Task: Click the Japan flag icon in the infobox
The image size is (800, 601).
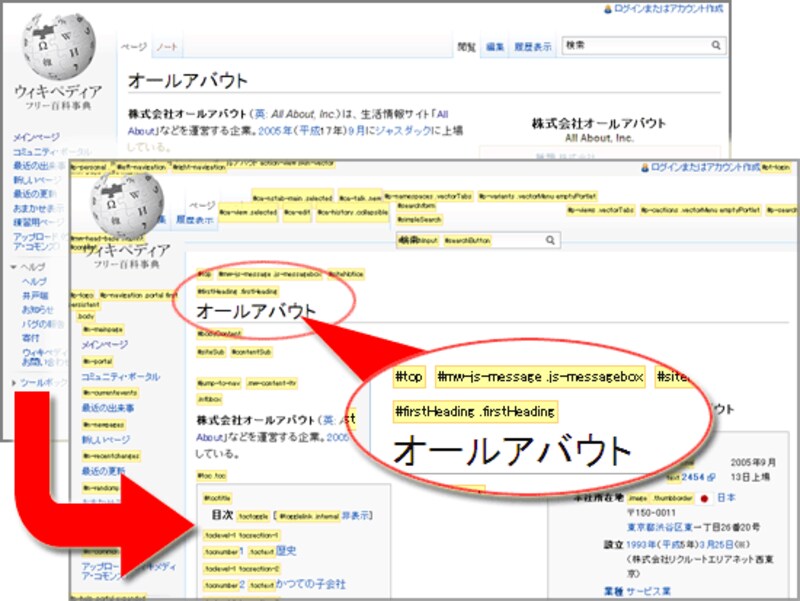Action: click(706, 499)
